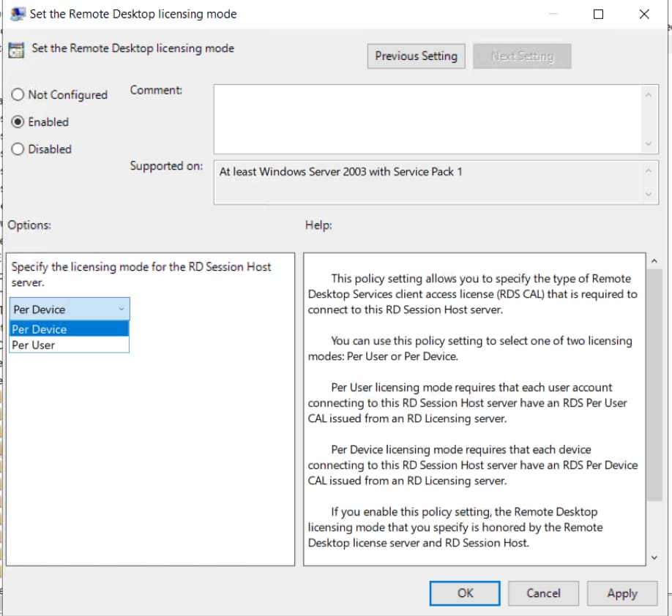Click inside the Comment text box
This screenshot has width=672, height=616.
click(425, 119)
